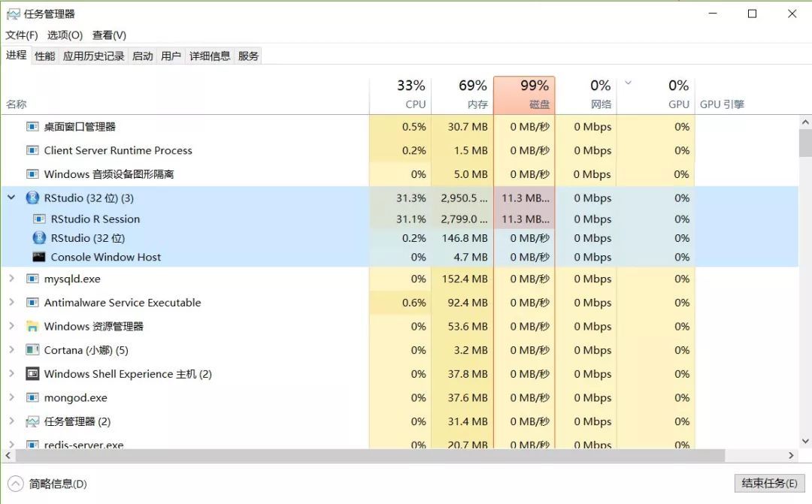Click the mysqld.exe process icon
This screenshot has width=812, height=504.
[x=32, y=279]
